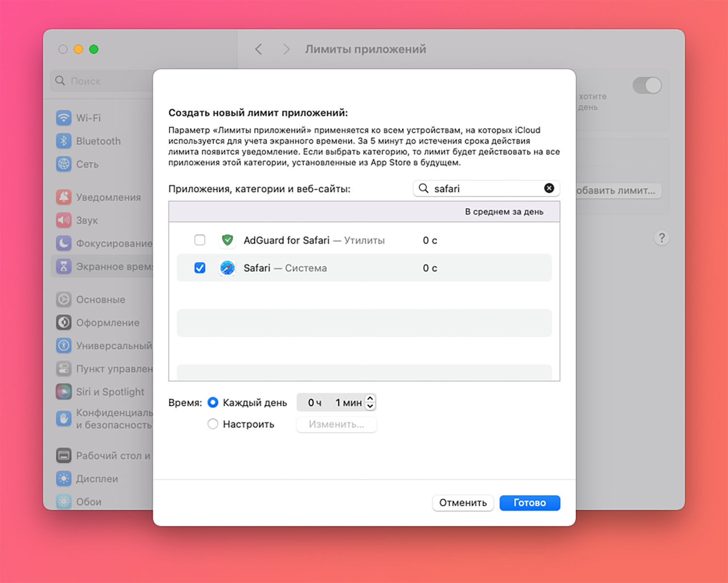Screen dimensions: 728x583
Task: Click the Сеть globe icon
Action: pyautogui.click(x=64, y=164)
